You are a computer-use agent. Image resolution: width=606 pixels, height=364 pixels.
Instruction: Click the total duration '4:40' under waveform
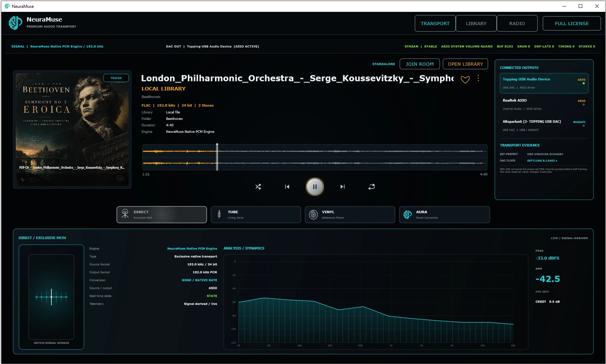pyautogui.click(x=484, y=174)
